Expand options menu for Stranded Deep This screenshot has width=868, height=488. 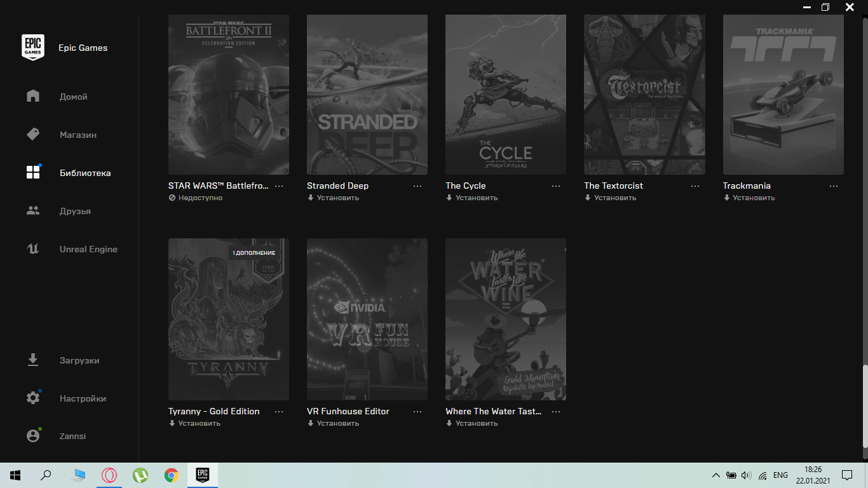417,186
